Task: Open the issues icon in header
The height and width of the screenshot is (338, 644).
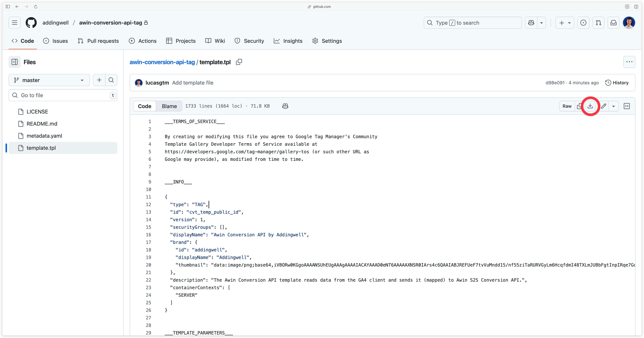Action: pyautogui.click(x=583, y=23)
